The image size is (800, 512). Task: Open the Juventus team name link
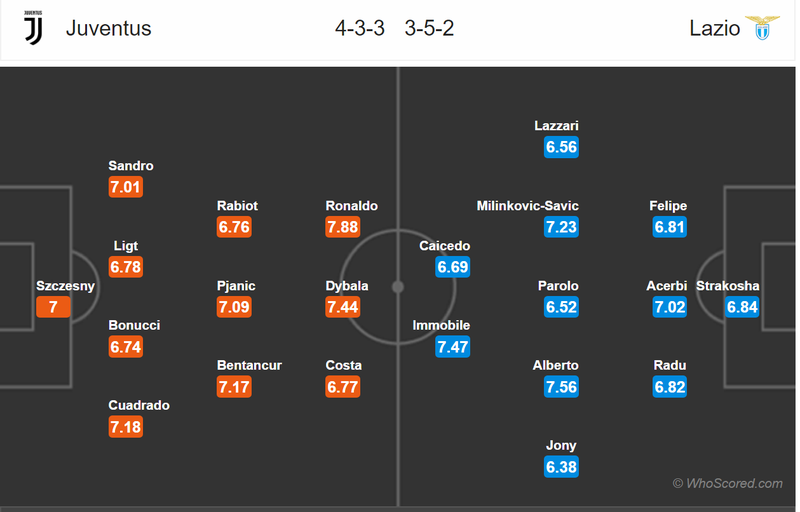point(109,28)
